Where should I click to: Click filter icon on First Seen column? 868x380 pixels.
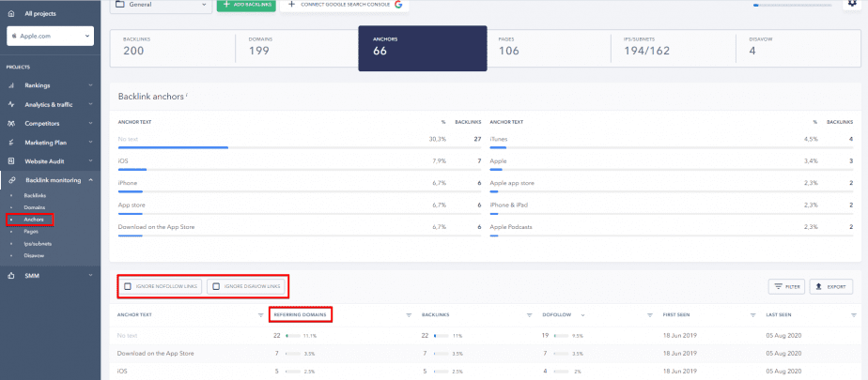point(752,314)
